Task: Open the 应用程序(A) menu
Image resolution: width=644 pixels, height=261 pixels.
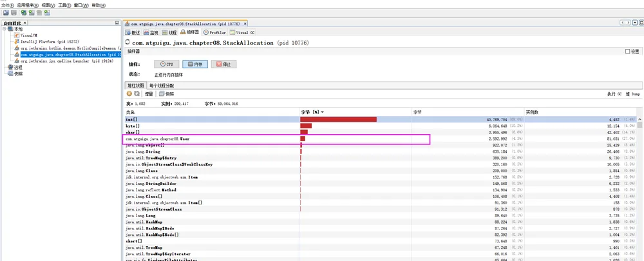Action: point(28,5)
